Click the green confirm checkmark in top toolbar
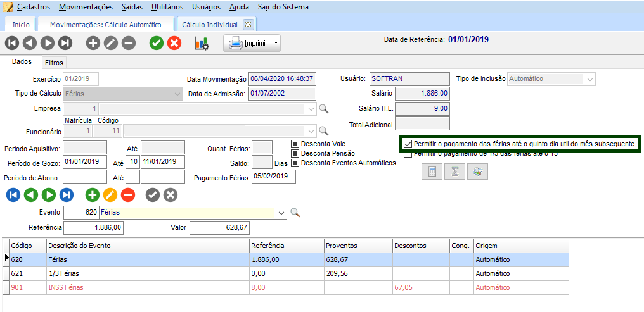The width and height of the screenshot is (644, 312). tap(156, 43)
